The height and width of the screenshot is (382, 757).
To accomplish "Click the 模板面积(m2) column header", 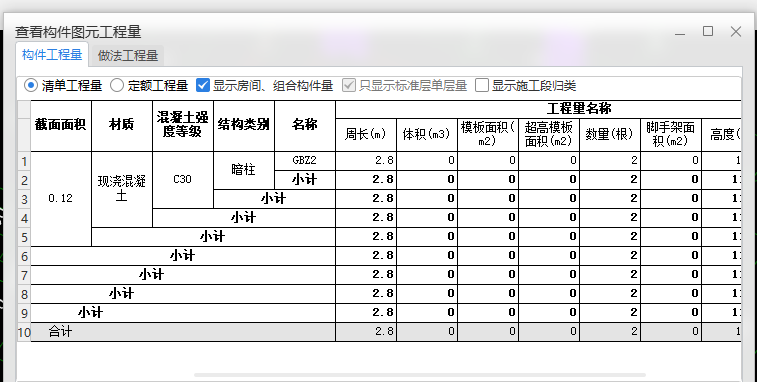I will point(488,135).
